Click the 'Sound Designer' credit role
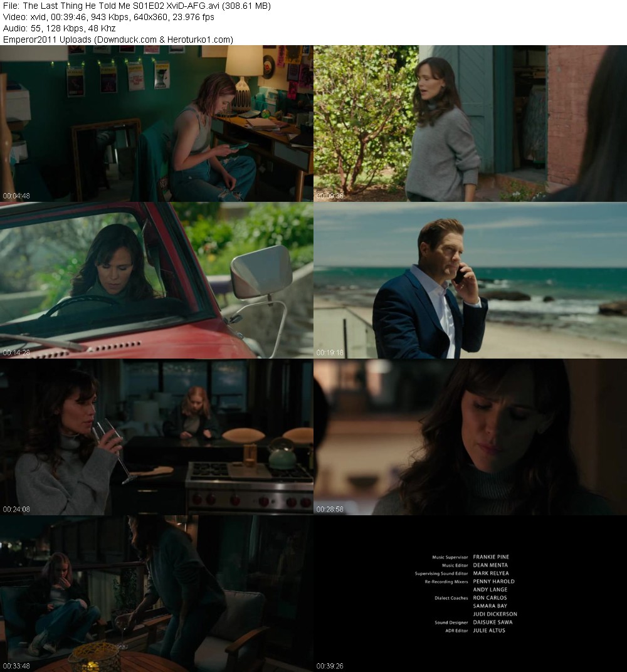Screen dimensions: 627x672 coord(451,622)
